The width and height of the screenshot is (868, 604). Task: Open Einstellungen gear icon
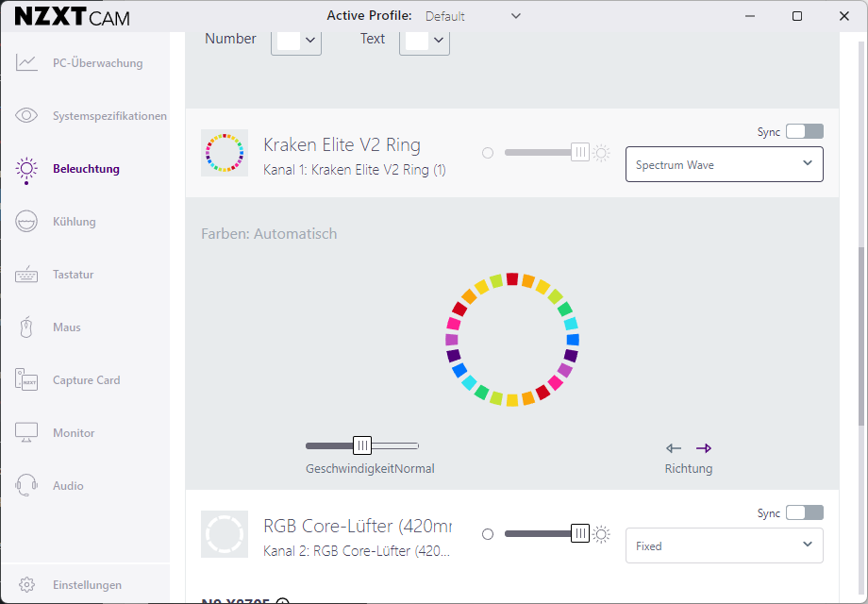coord(27,585)
